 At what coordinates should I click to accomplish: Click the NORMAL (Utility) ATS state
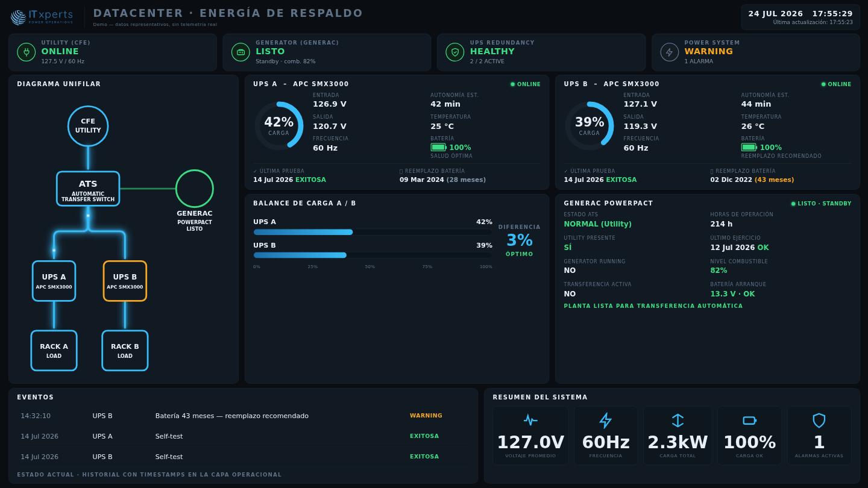tap(598, 224)
